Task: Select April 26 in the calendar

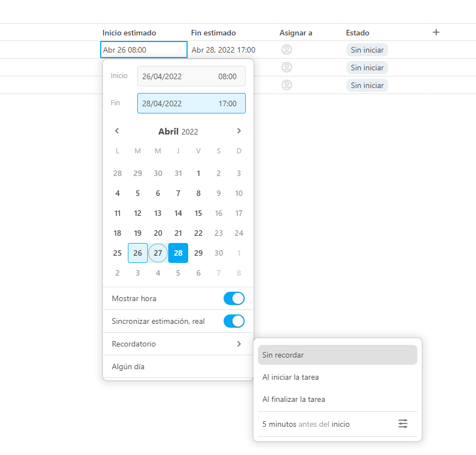Action: pyautogui.click(x=137, y=253)
